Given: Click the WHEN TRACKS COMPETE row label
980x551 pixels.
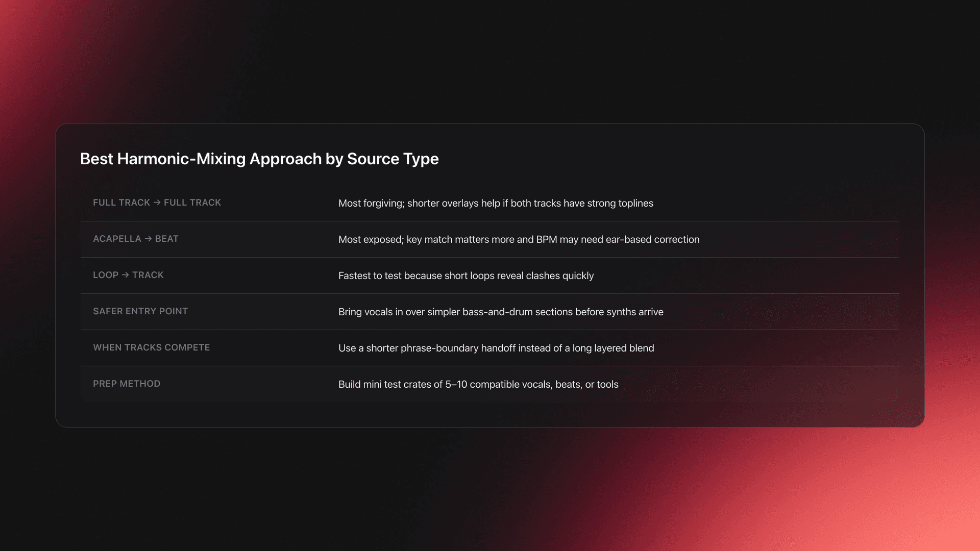Looking at the screenshot, I should coord(151,347).
